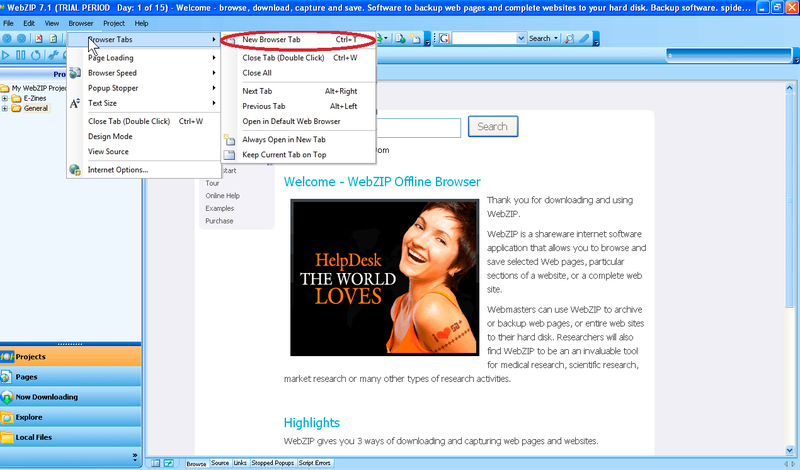
Task: Choose Open in Default Web Browser
Action: click(x=298, y=121)
